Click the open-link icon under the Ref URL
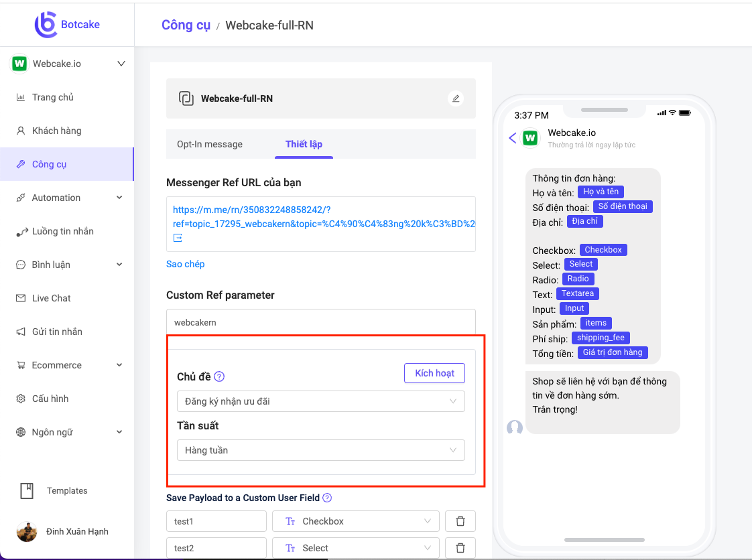 178,238
